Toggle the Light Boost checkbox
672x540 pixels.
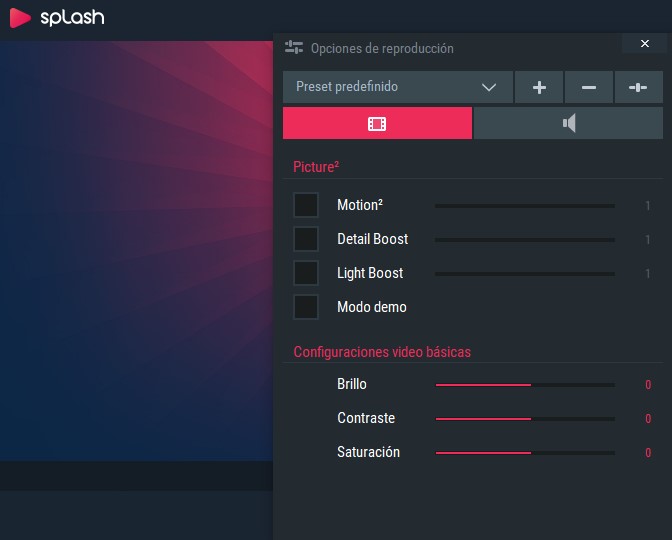[x=306, y=273]
